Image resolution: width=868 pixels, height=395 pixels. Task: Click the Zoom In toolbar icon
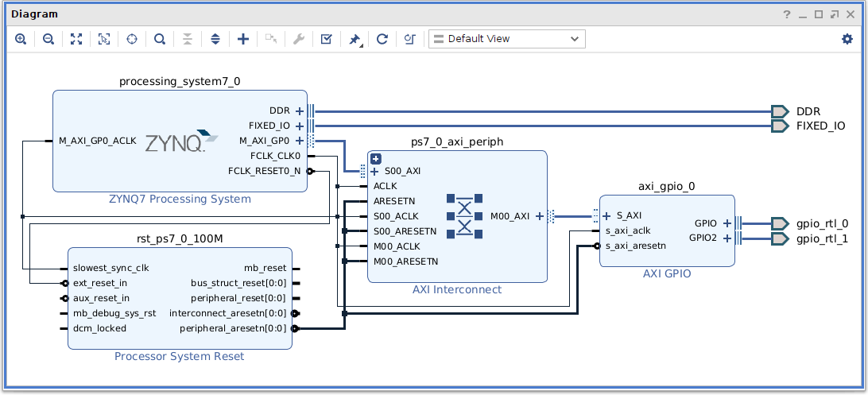point(21,39)
